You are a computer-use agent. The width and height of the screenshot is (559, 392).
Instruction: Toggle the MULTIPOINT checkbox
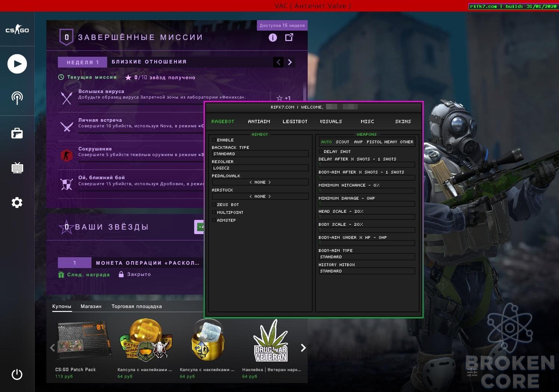point(214,212)
